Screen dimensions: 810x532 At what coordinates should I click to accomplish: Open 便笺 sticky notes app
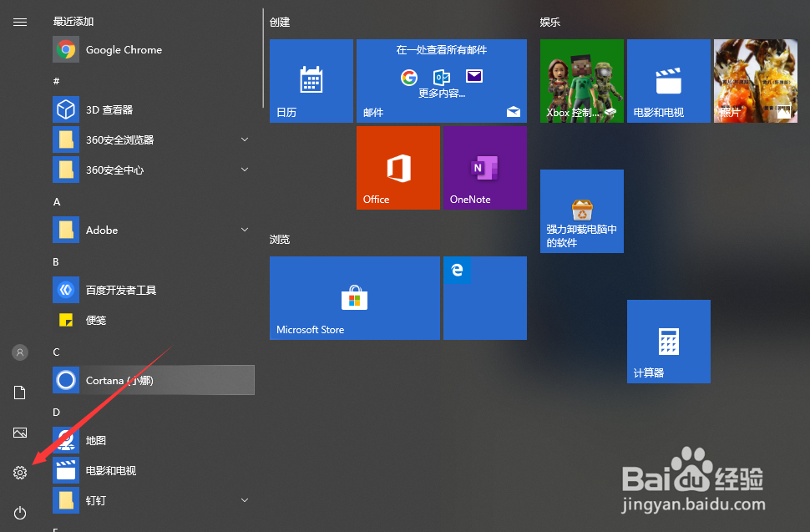154,320
